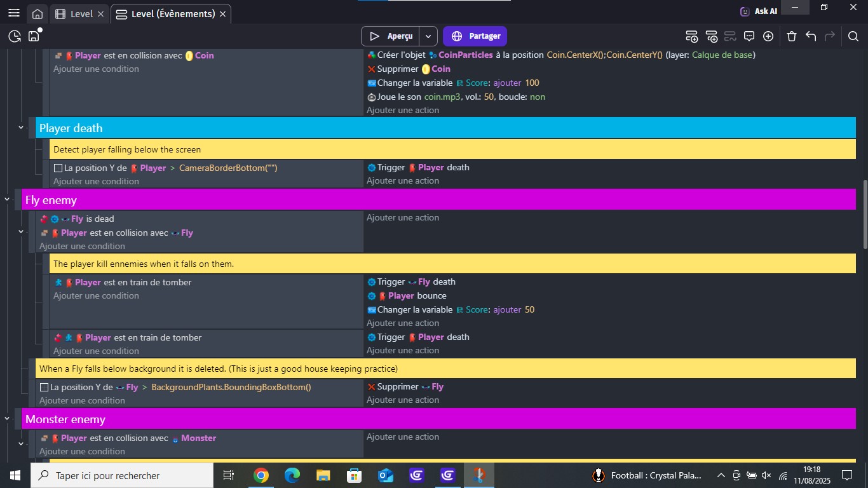Click the Add new event toolbar icon
Viewport: 868px width, 488px height.
point(692,36)
